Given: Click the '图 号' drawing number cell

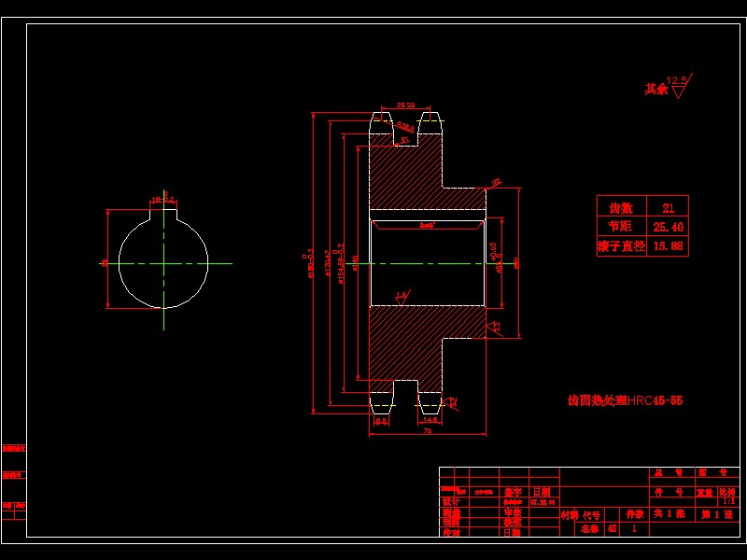Looking at the screenshot, I should (713, 472).
